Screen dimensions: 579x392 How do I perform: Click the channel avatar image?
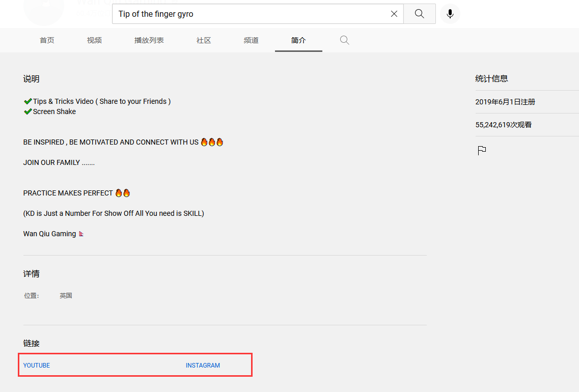click(x=44, y=10)
